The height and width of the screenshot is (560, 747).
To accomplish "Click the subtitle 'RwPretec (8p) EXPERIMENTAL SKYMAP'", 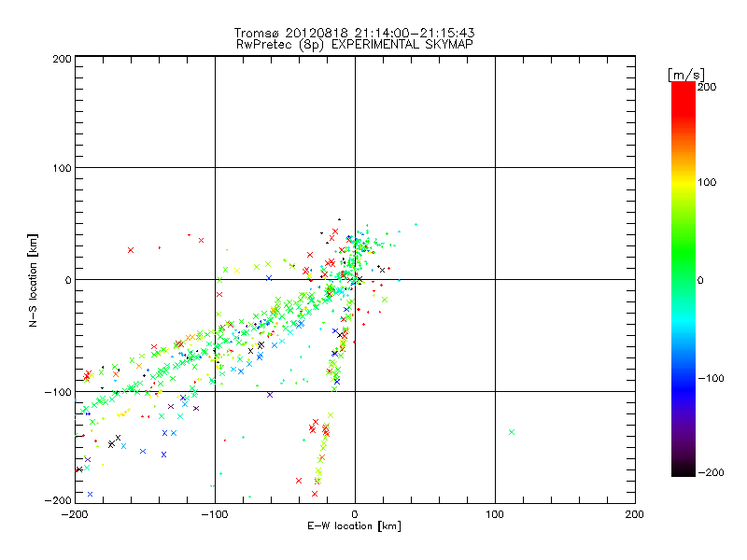I will pyautogui.click(x=355, y=45).
